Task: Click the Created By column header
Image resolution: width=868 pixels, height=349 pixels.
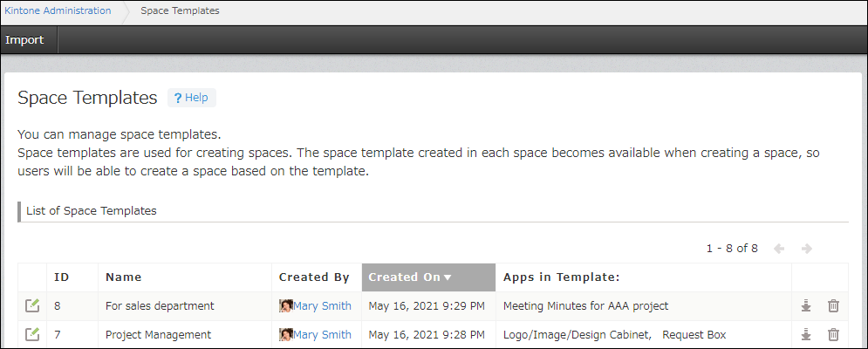Action: pos(314,277)
